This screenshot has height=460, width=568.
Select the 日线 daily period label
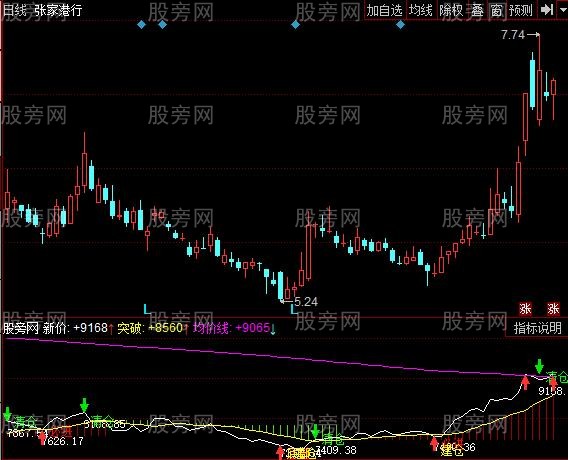pyautogui.click(x=14, y=10)
